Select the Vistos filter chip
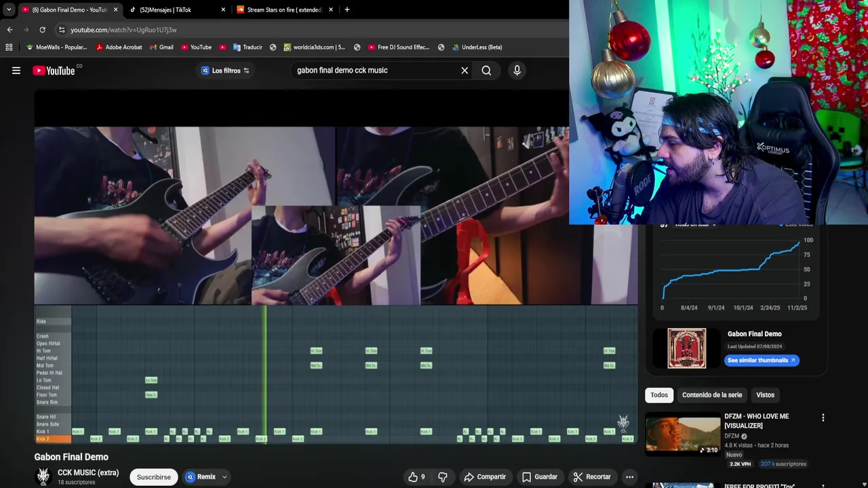The height and width of the screenshot is (488, 868). (x=765, y=395)
